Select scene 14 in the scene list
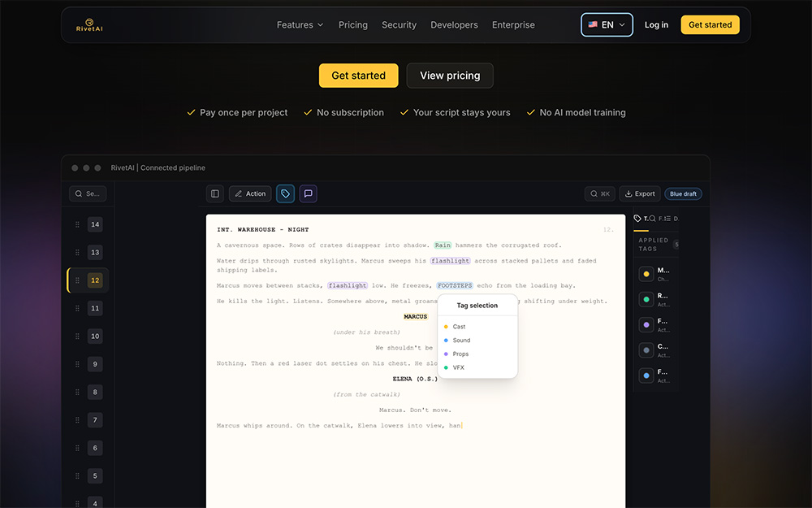Image resolution: width=812 pixels, height=508 pixels. (x=95, y=224)
